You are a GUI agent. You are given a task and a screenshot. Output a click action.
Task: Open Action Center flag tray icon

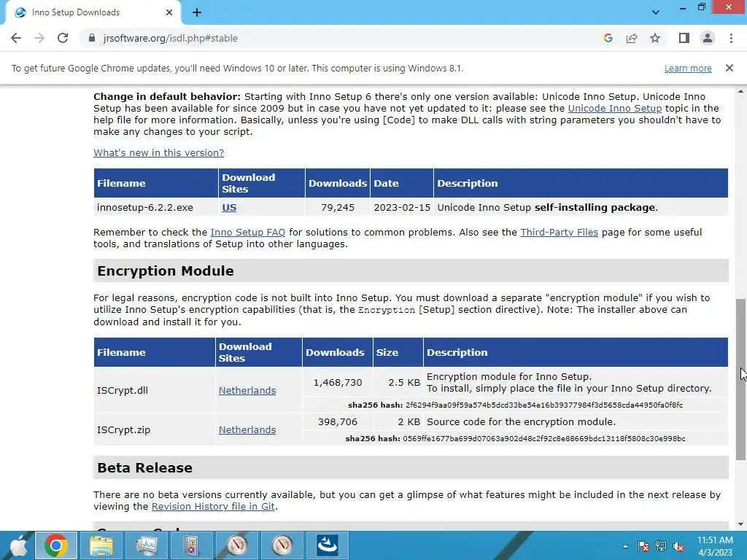(643, 546)
